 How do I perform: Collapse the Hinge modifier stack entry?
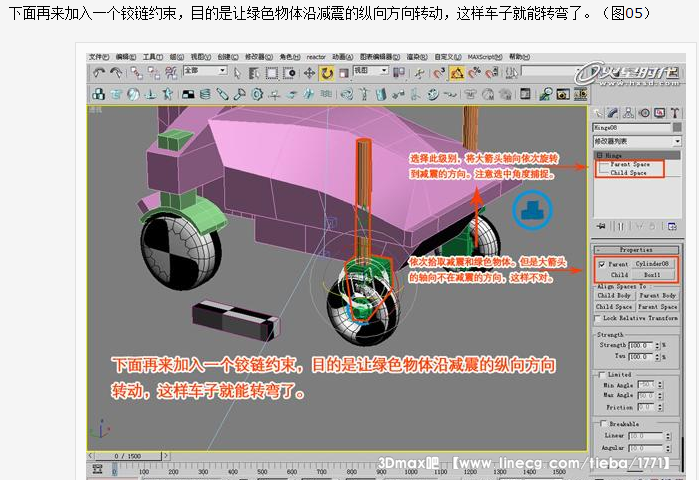600,156
